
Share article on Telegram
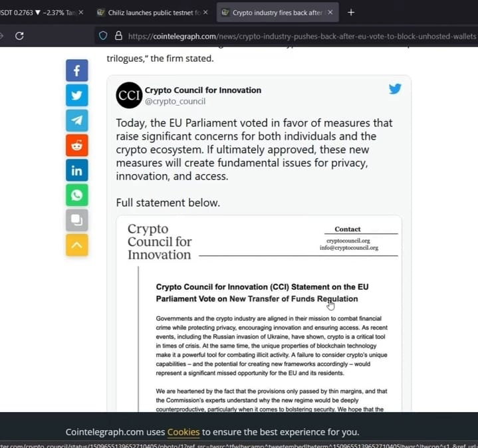click(77, 120)
